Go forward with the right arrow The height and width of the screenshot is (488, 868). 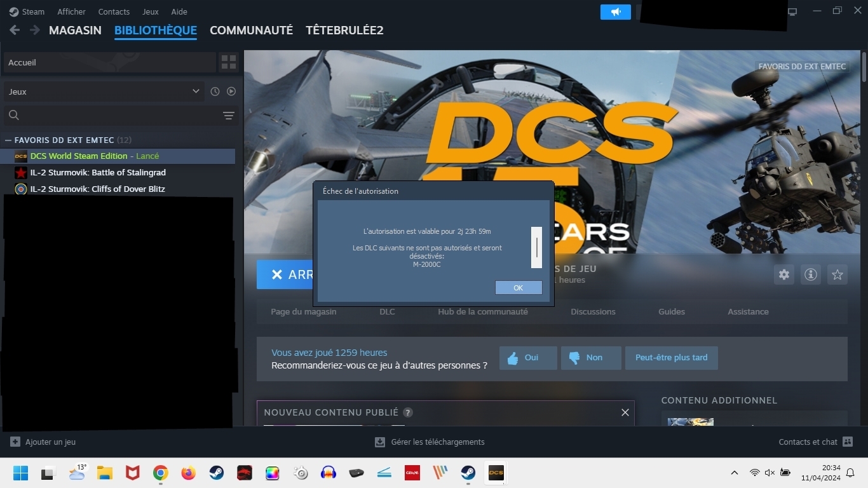click(x=34, y=30)
